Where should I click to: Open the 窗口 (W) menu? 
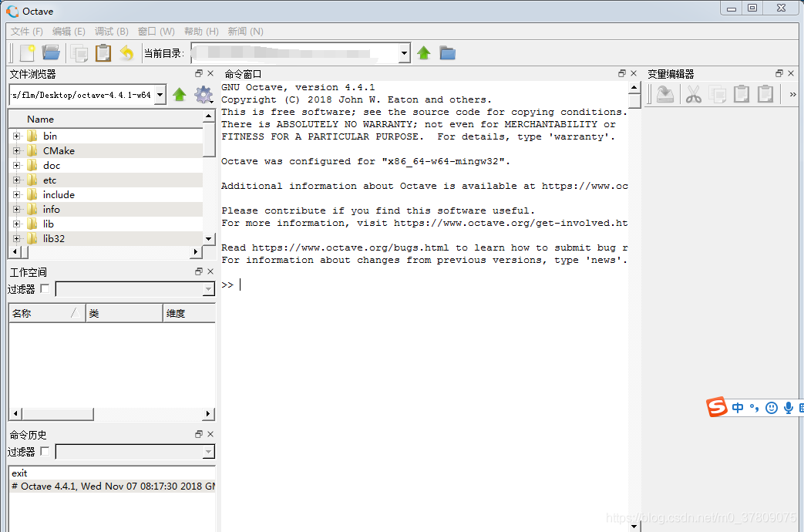156,32
